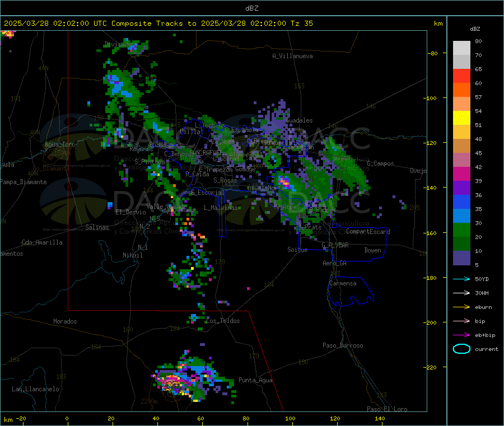This screenshot has height=426, width=504.
Task: Click the Paso_El_Loro label
Action: (387, 409)
